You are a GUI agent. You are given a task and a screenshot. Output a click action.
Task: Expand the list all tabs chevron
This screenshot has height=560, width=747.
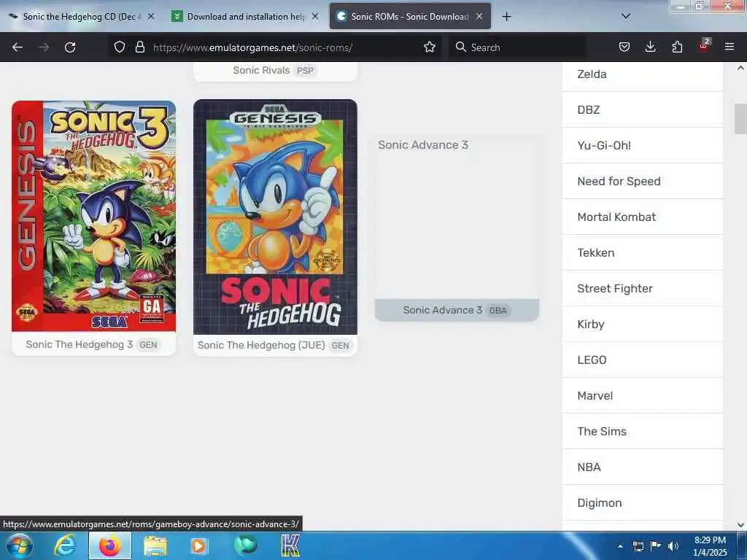626,16
